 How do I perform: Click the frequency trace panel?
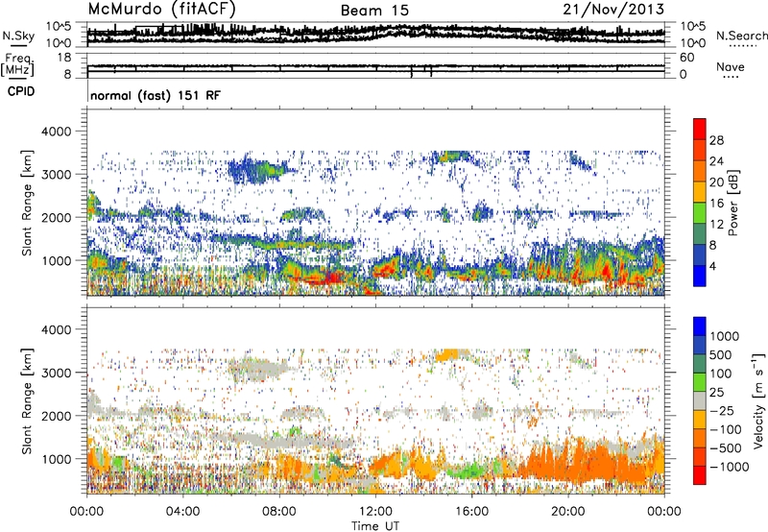pyautogui.click(x=375, y=65)
